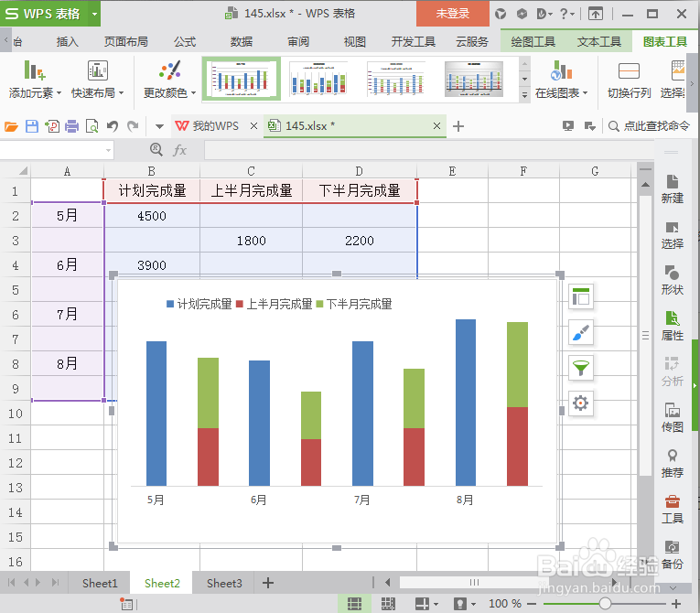The height and width of the screenshot is (613, 700).
Task: Click the undo arrow icon
Action: pyautogui.click(x=113, y=126)
